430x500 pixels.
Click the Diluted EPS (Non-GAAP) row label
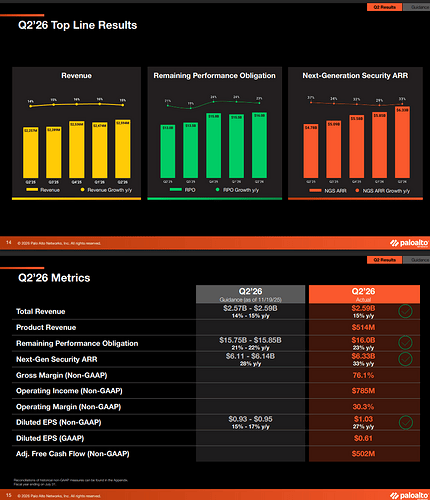point(59,422)
